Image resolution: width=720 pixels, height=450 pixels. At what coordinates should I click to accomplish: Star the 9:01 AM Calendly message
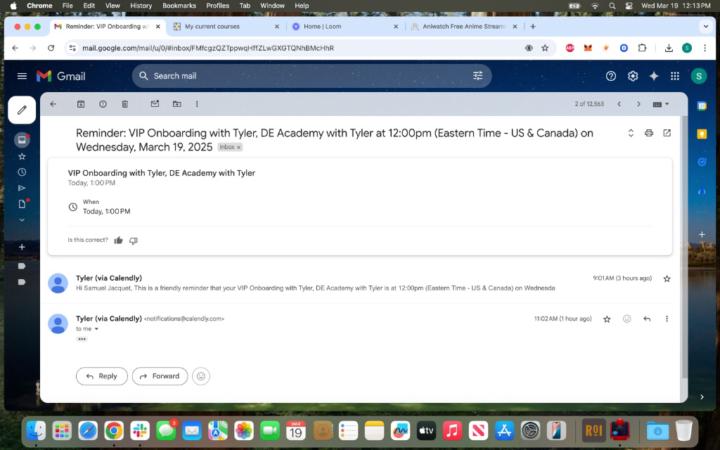point(667,278)
